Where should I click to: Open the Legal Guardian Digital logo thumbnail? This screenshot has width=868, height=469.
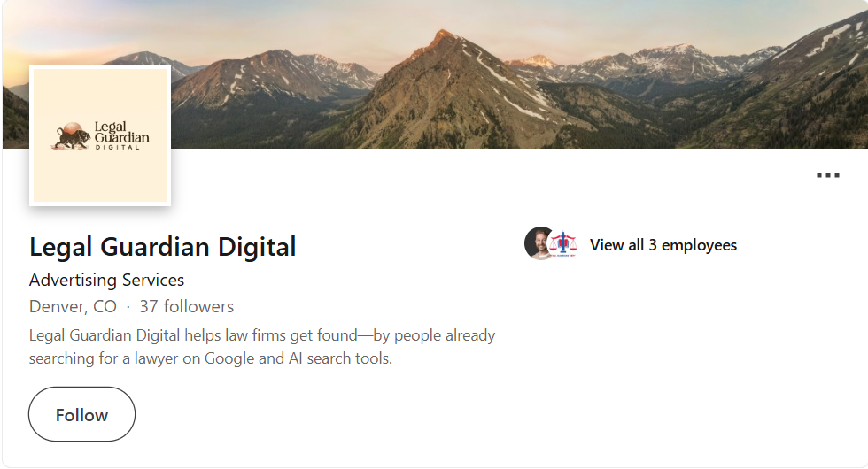pos(100,135)
